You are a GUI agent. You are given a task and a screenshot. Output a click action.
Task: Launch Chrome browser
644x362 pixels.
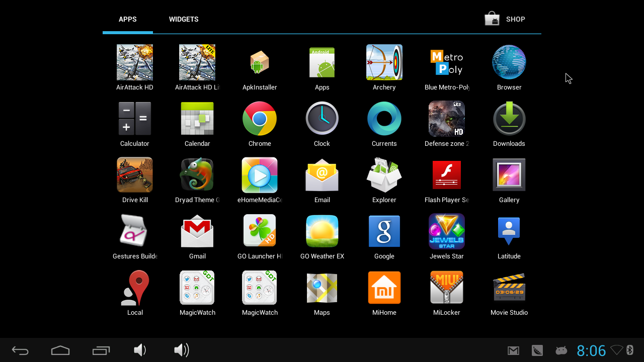click(260, 119)
